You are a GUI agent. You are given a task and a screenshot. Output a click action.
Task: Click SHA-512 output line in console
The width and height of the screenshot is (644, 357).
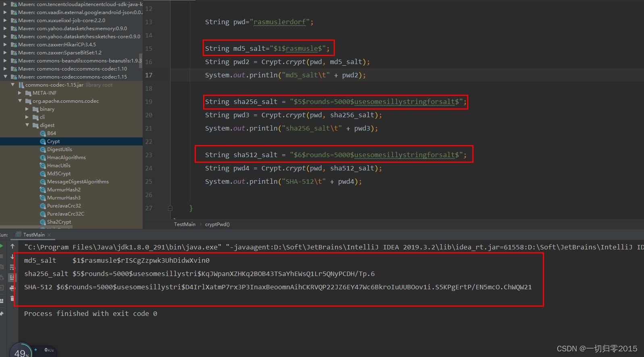[x=278, y=287]
